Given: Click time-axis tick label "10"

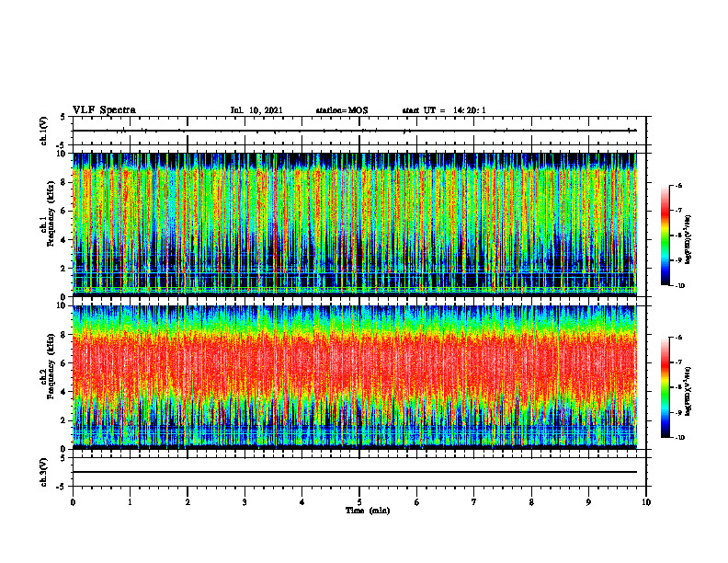Looking at the screenshot, I should click(646, 502).
